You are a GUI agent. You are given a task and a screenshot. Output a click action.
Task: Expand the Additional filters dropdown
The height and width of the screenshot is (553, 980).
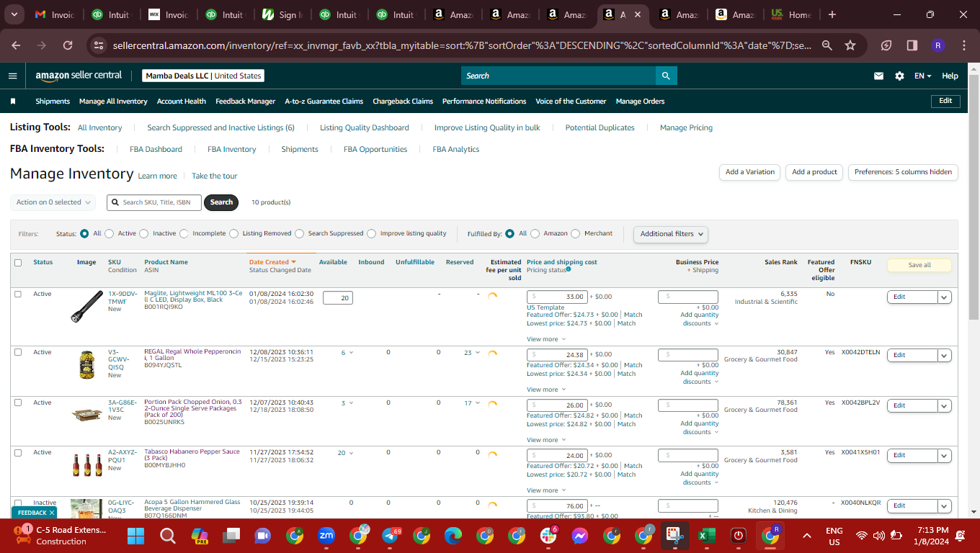point(670,233)
